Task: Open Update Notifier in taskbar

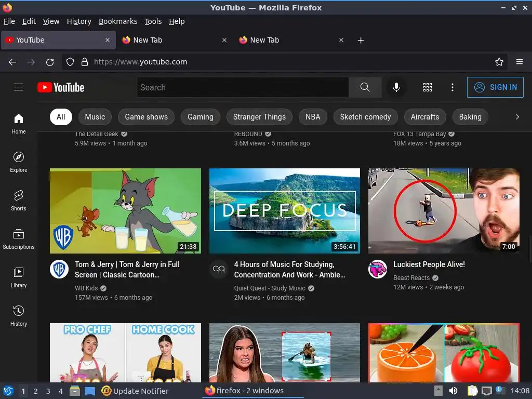Action: click(135, 391)
